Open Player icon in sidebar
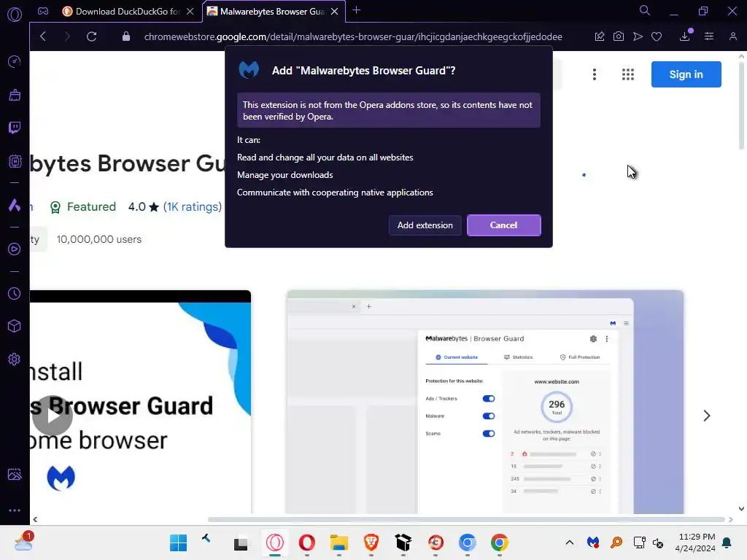The height and width of the screenshot is (560, 747). (x=15, y=249)
